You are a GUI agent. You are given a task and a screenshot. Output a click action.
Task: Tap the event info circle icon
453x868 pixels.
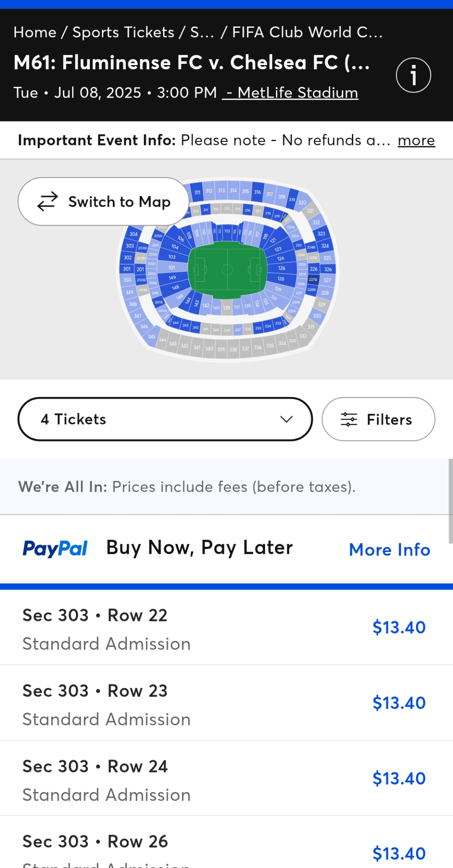point(413,75)
